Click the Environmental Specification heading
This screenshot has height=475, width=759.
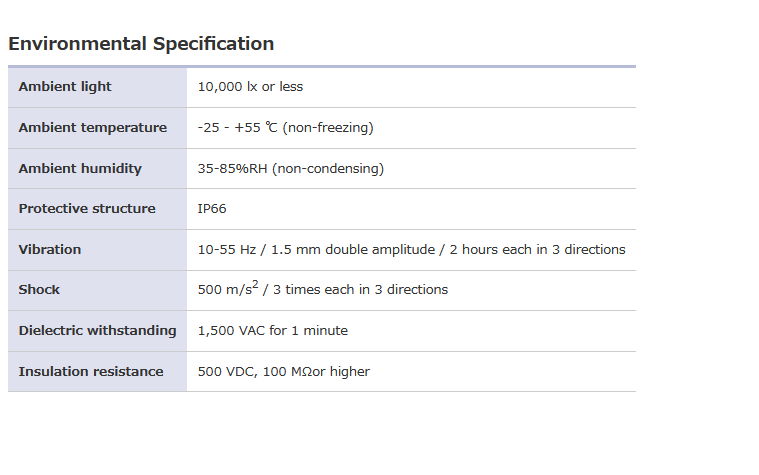coord(141,44)
